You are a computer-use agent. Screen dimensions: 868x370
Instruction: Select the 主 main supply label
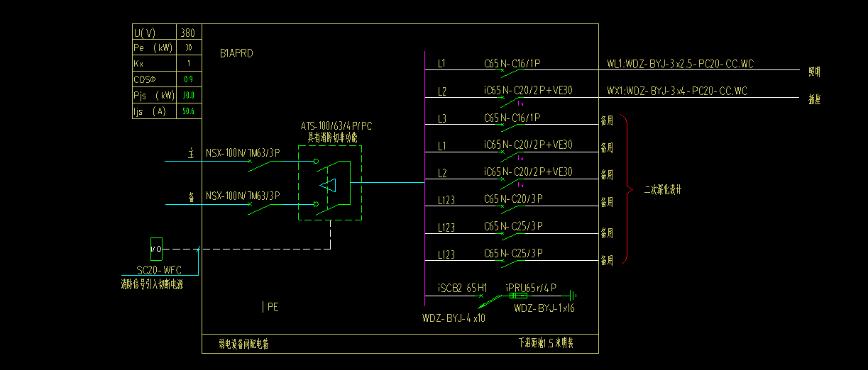[191, 153]
